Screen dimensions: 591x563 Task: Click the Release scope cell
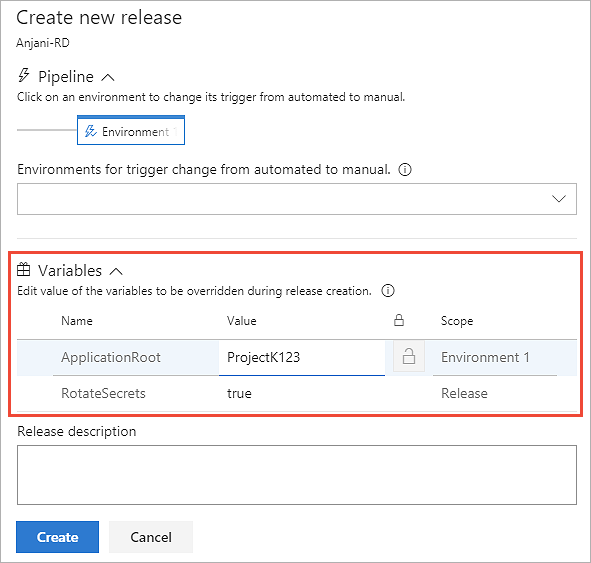[464, 393]
